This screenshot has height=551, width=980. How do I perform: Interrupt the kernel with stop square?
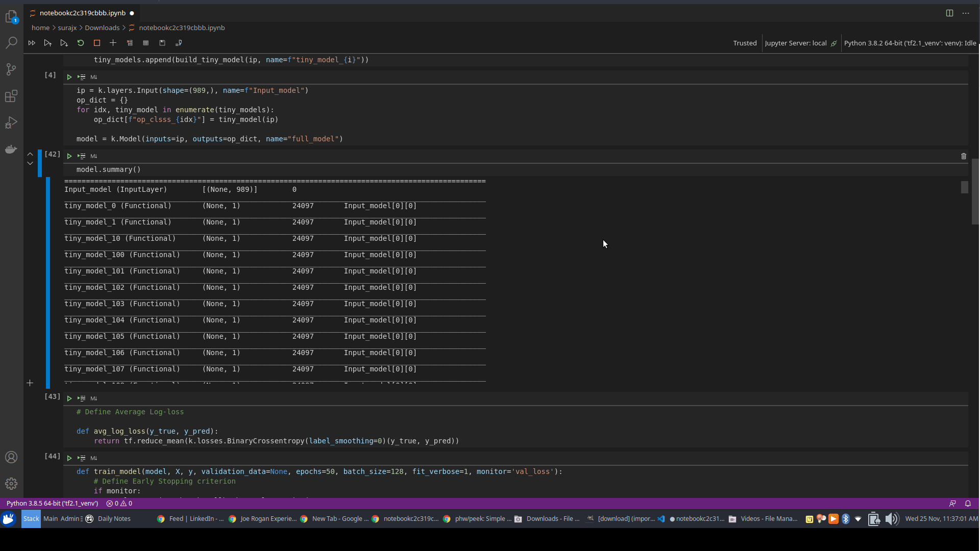click(x=97, y=43)
